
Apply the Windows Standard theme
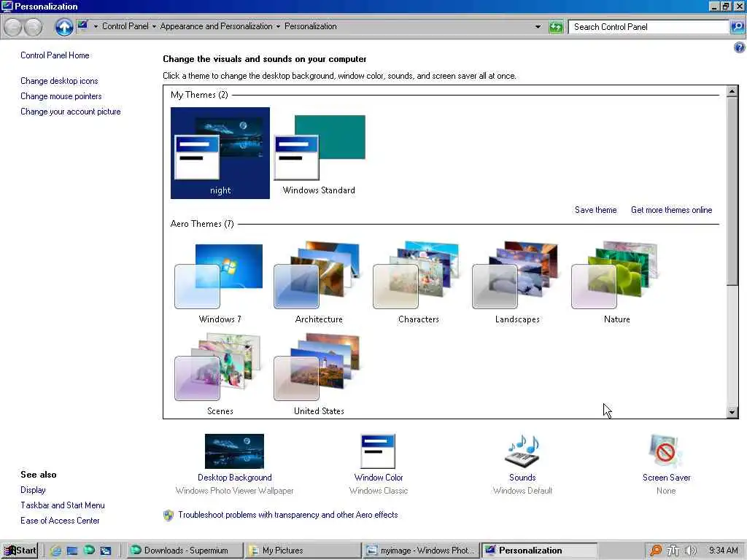[320, 153]
